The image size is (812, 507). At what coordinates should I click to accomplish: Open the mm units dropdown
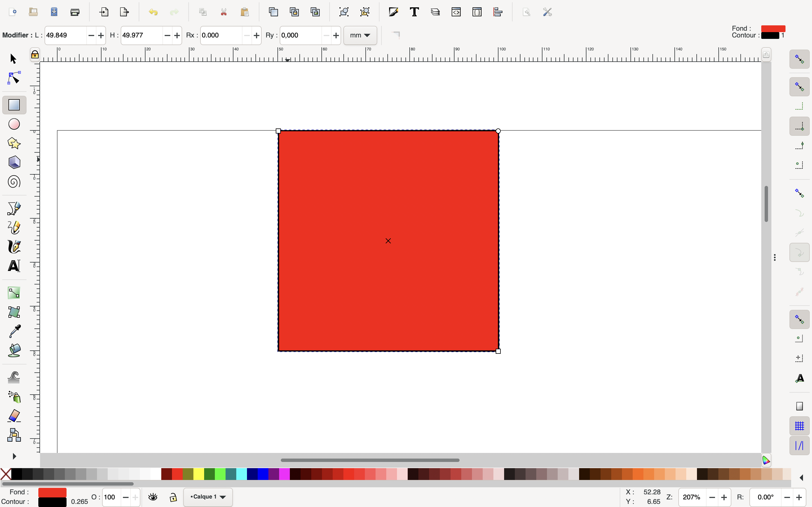pos(360,35)
